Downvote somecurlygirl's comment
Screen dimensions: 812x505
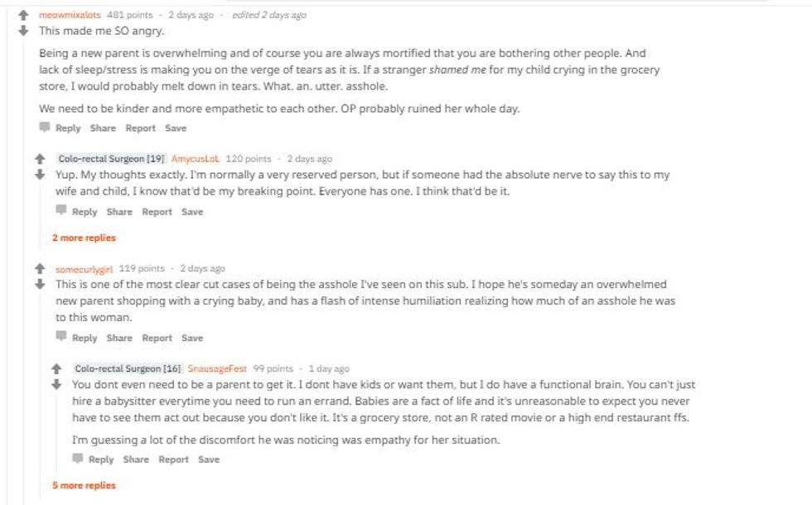click(x=40, y=284)
